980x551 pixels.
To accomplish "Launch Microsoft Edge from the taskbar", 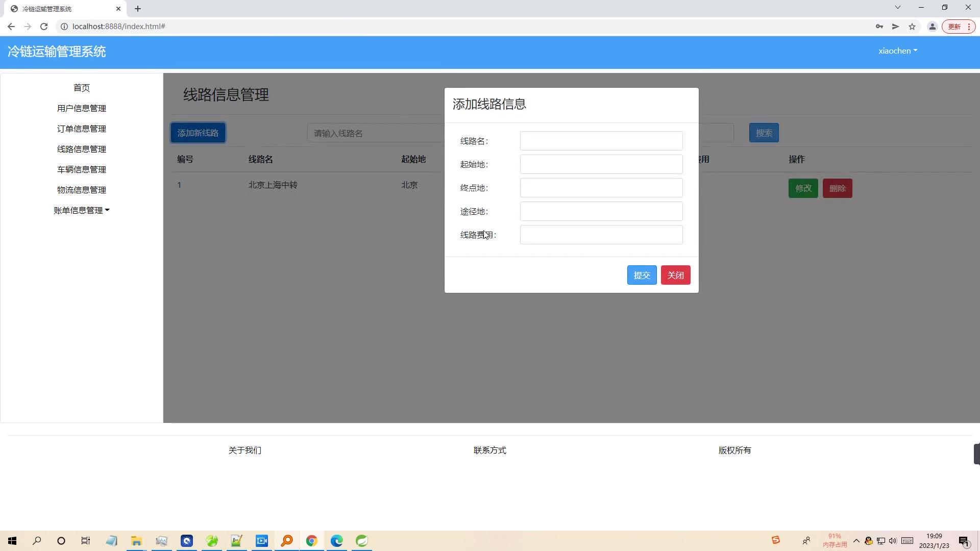I will coord(337,541).
